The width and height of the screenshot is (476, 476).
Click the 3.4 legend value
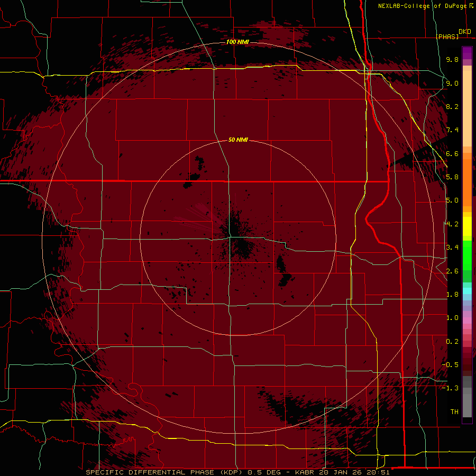[452, 248]
